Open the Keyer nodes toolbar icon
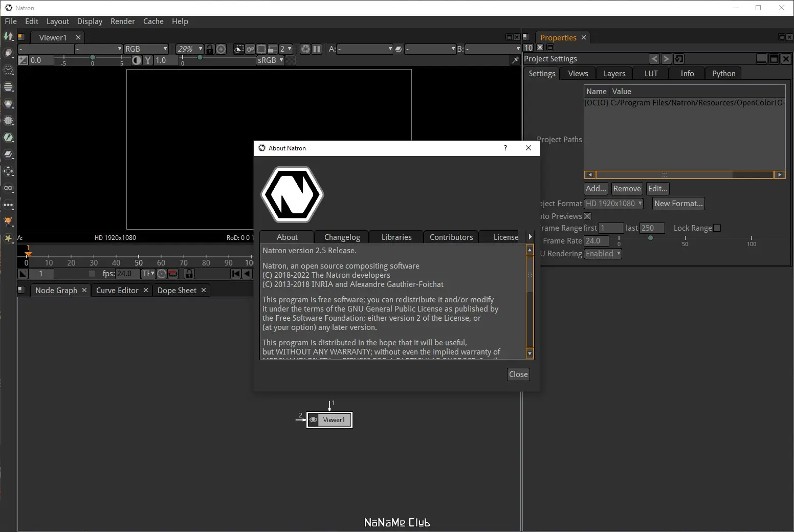Screen dimensions: 794x532 pos(8,138)
